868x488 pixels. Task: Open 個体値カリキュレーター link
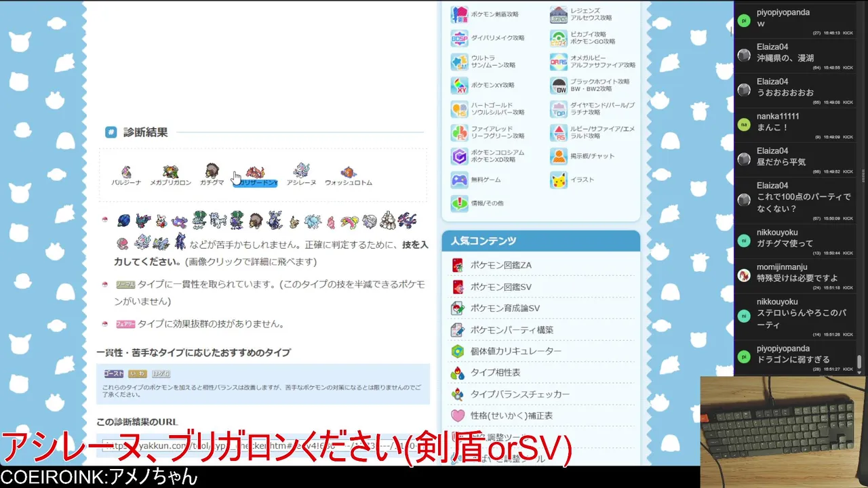(516, 351)
